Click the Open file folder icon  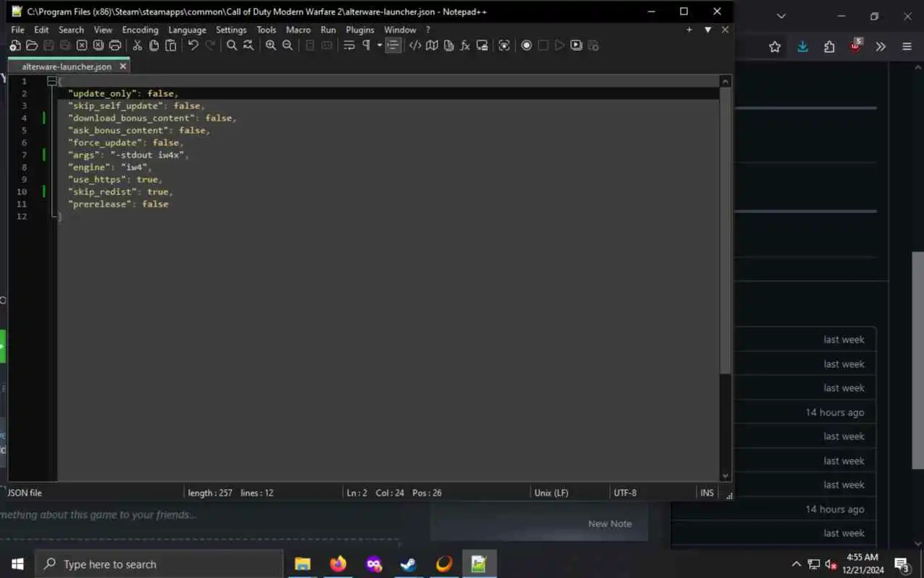pos(32,46)
